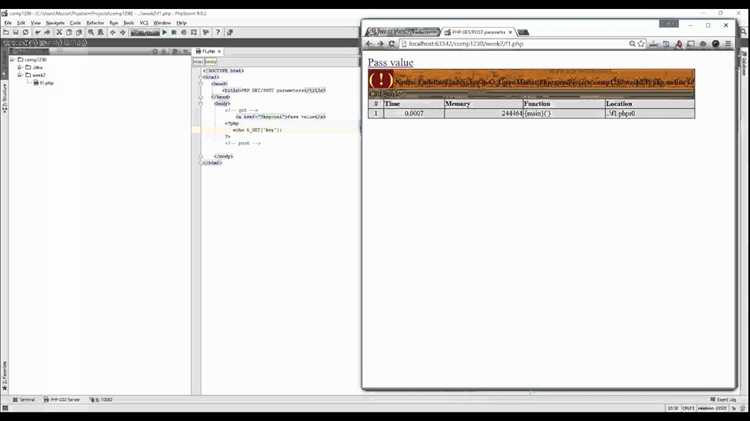The image size is (750, 421).
Task: Open the File menu in PhpStorm
Action: (8, 23)
